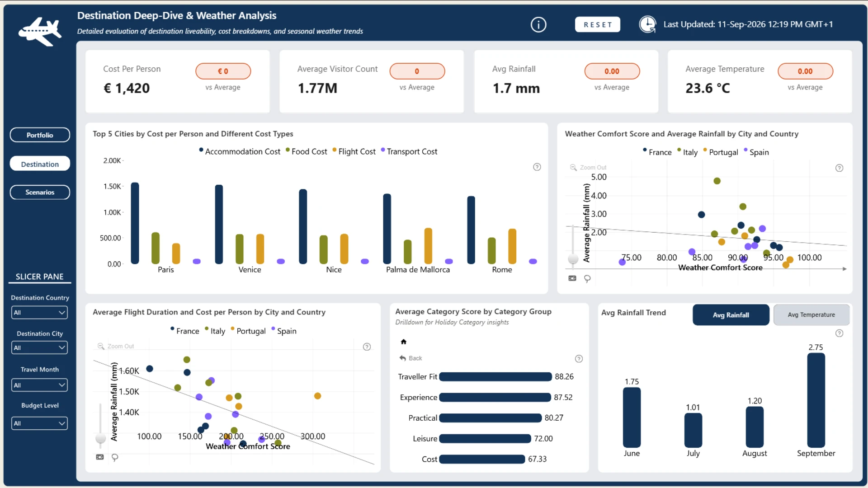Select the Practical score bar

[491, 418]
